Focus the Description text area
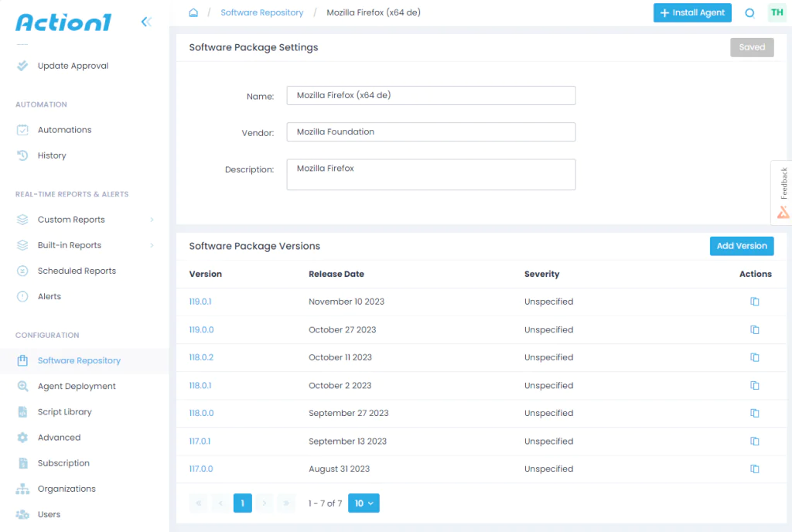This screenshot has width=792, height=532. pos(431,175)
